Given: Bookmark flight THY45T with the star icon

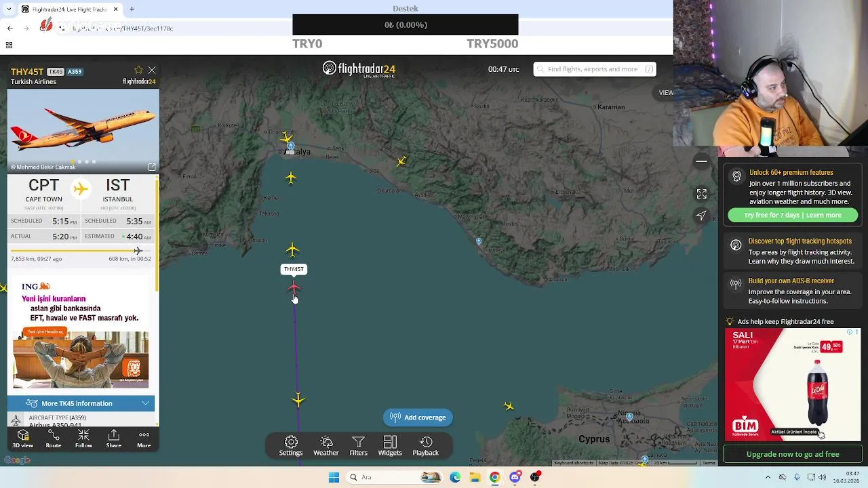Looking at the screenshot, I should (138, 70).
